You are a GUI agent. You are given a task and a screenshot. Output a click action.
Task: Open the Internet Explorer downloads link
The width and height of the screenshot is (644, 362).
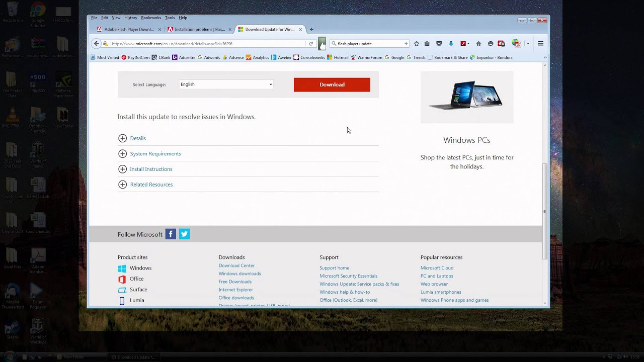(235, 290)
